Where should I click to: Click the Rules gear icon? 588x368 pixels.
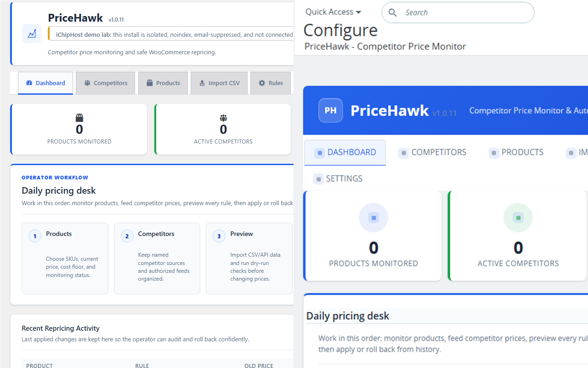point(262,83)
